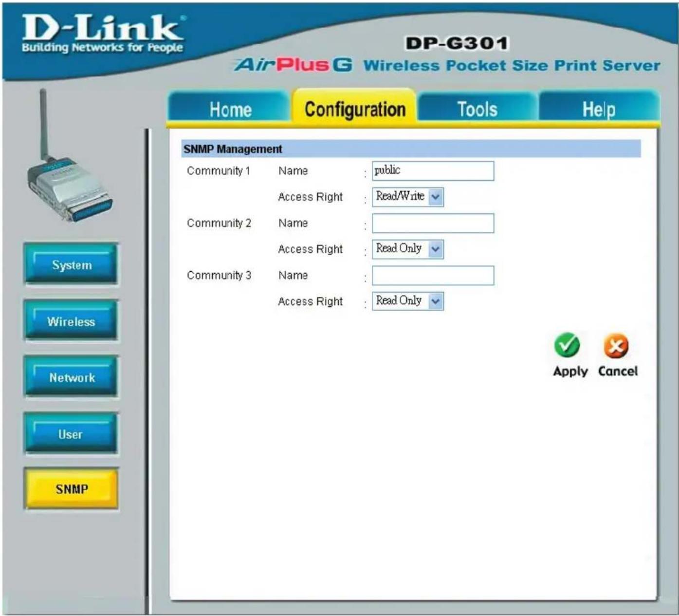Expand Community 1 Access Right dropdown
Viewport: 679px width, 616px height.
[x=408, y=197]
